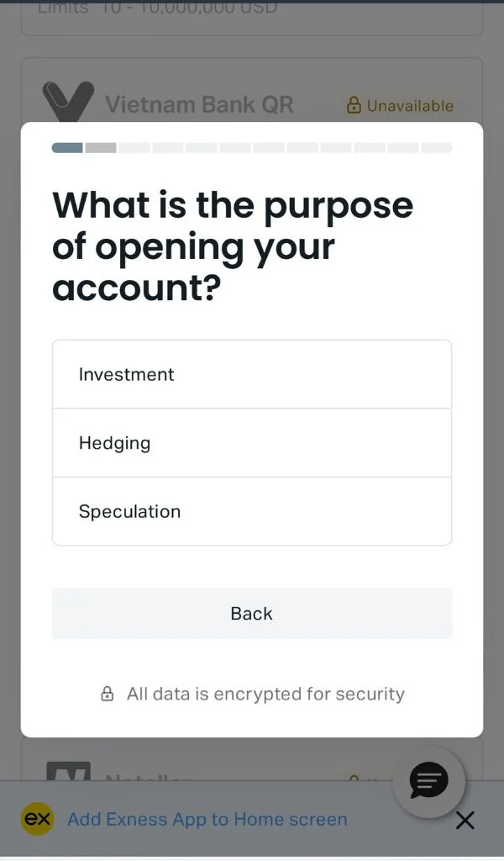Select the "Investment" purpose option
This screenshot has width=504, height=861.
pos(251,374)
